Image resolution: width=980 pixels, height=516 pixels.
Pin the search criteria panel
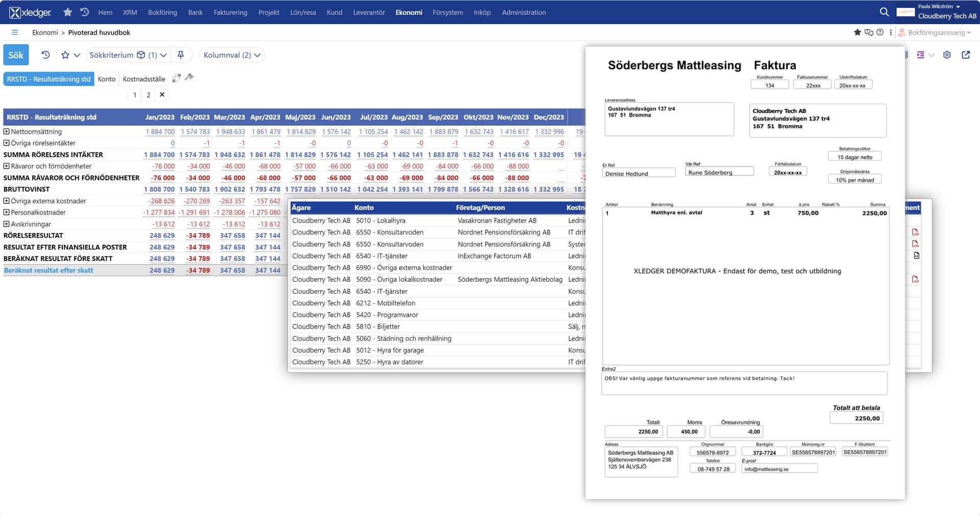(x=181, y=55)
